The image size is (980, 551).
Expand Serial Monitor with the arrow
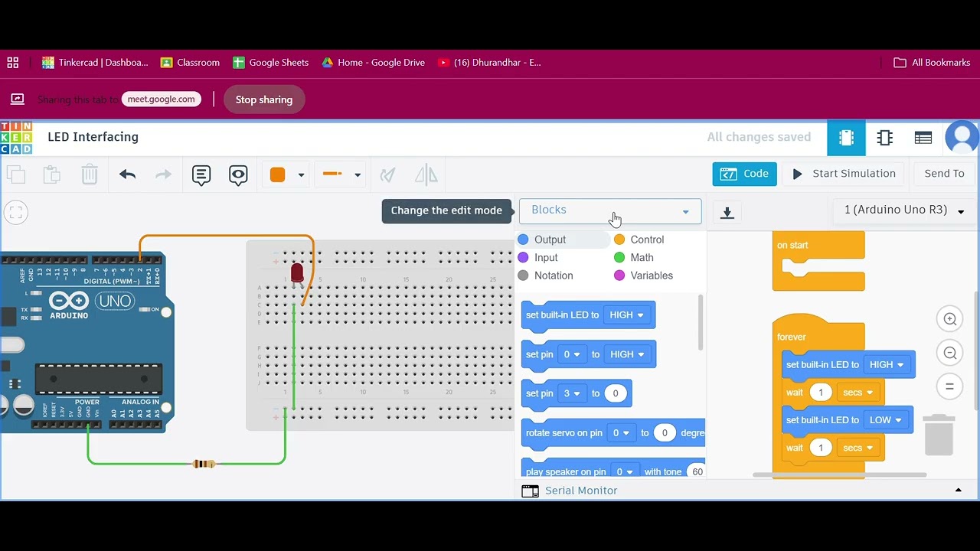coord(958,491)
